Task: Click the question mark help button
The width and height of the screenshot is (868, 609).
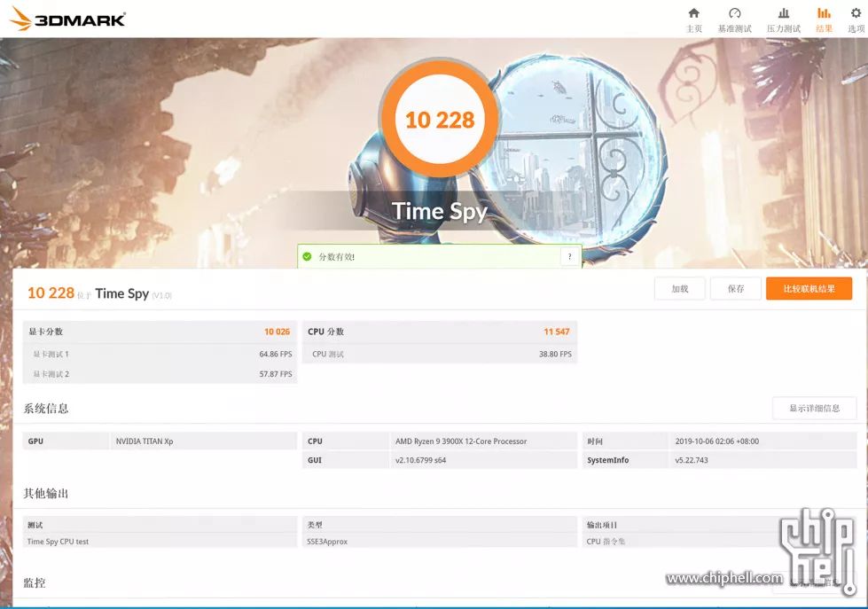Action: 569,256
